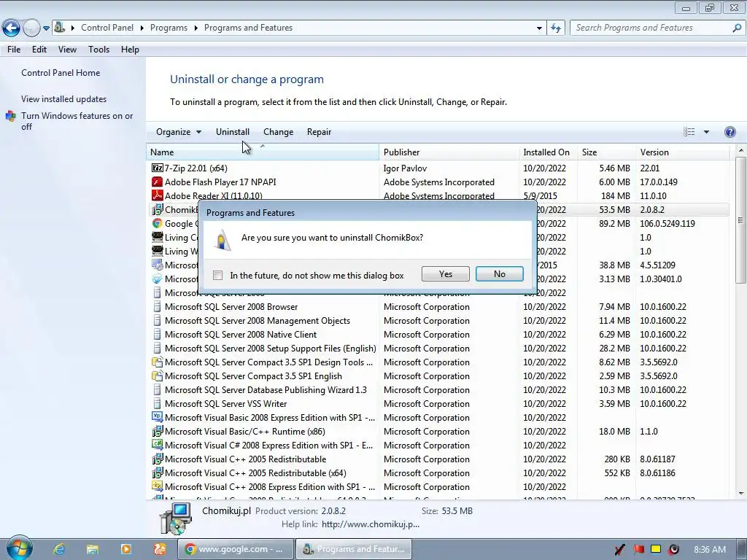The height and width of the screenshot is (560, 747).
Task: Open Windows Explorer folder on taskbar
Action: tap(93, 549)
